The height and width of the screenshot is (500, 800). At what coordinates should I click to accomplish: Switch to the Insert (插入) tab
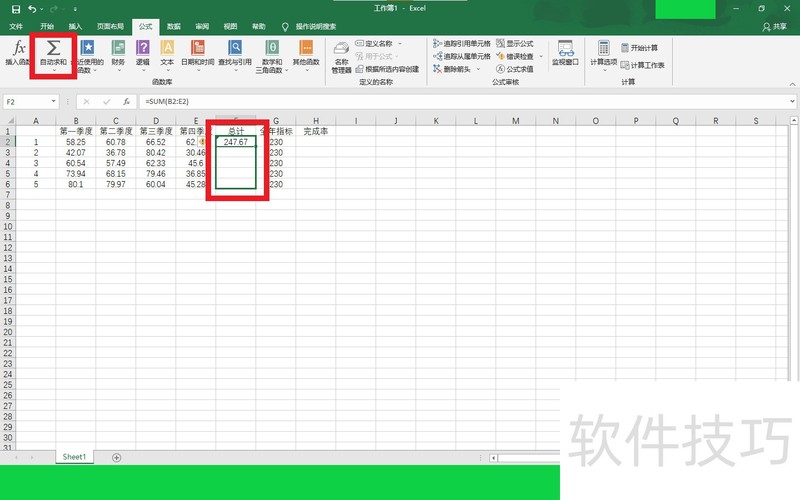click(x=75, y=27)
